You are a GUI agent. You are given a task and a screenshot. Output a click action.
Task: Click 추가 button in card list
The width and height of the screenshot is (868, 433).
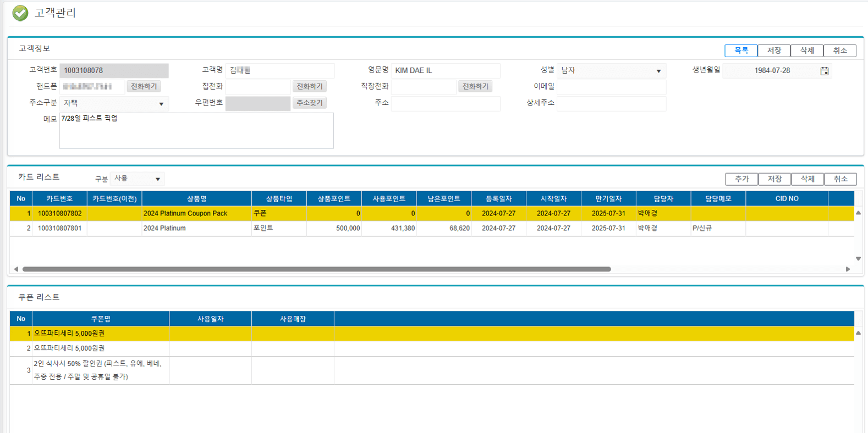pyautogui.click(x=741, y=179)
